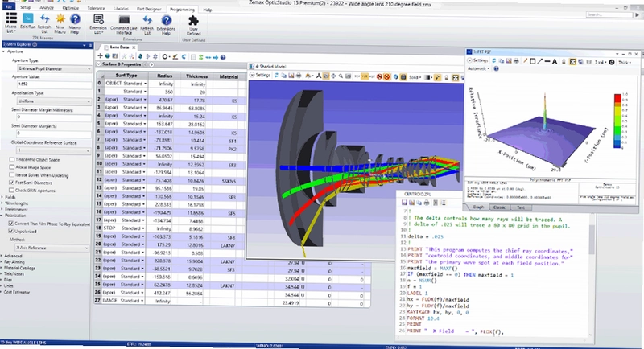Click Refresh List in Extensions group

[x=147, y=25]
